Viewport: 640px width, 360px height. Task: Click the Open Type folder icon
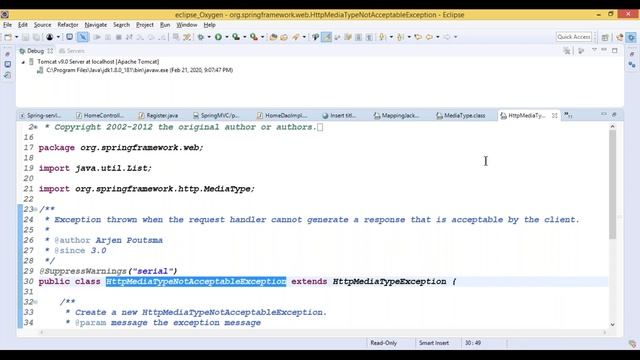[273, 37]
